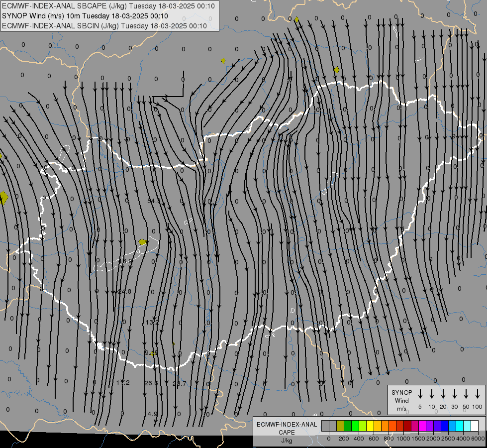Click the yellow marker on Lake Balaton
Screen dimensions: 487x448
(x=143, y=241)
